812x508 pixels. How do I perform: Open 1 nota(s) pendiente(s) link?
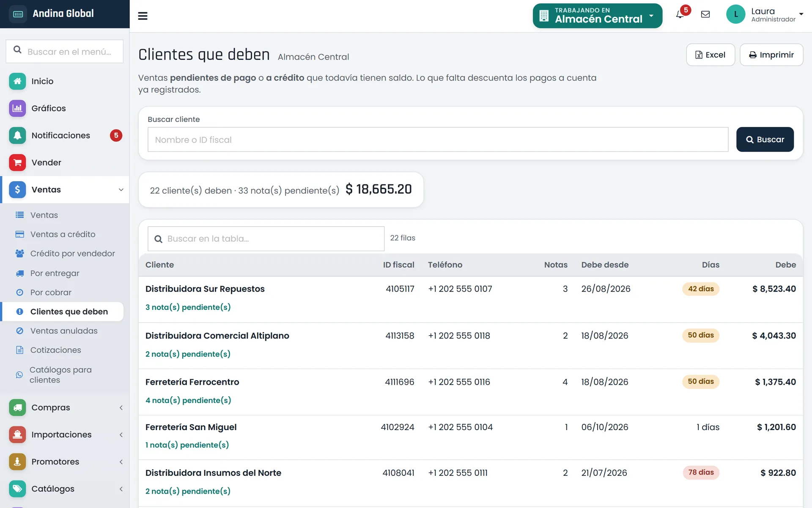[x=187, y=445]
